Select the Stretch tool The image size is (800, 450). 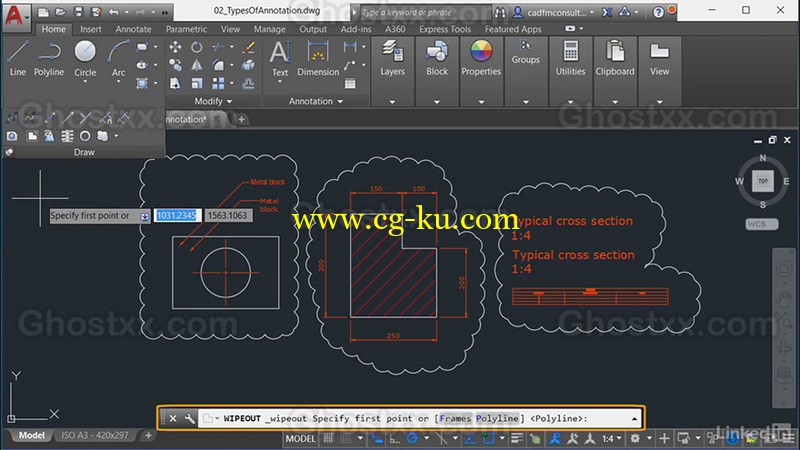click(x=175, y=83)
